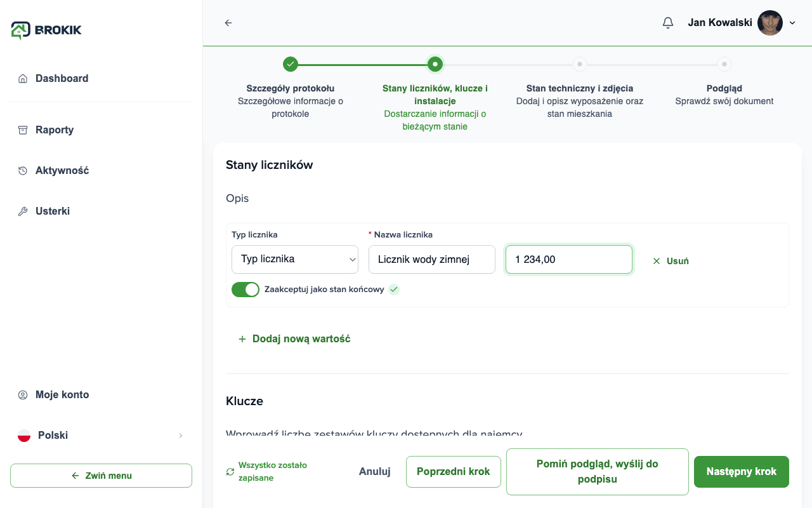812x508 pixels.
Task: Click the Raporty archive icon
Action: pos(23,130)
